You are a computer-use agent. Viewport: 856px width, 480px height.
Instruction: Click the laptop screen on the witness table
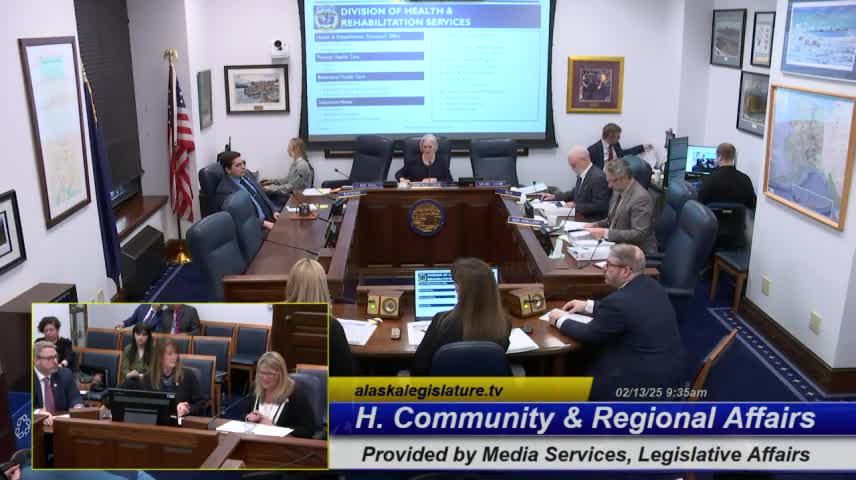point(437,293)
